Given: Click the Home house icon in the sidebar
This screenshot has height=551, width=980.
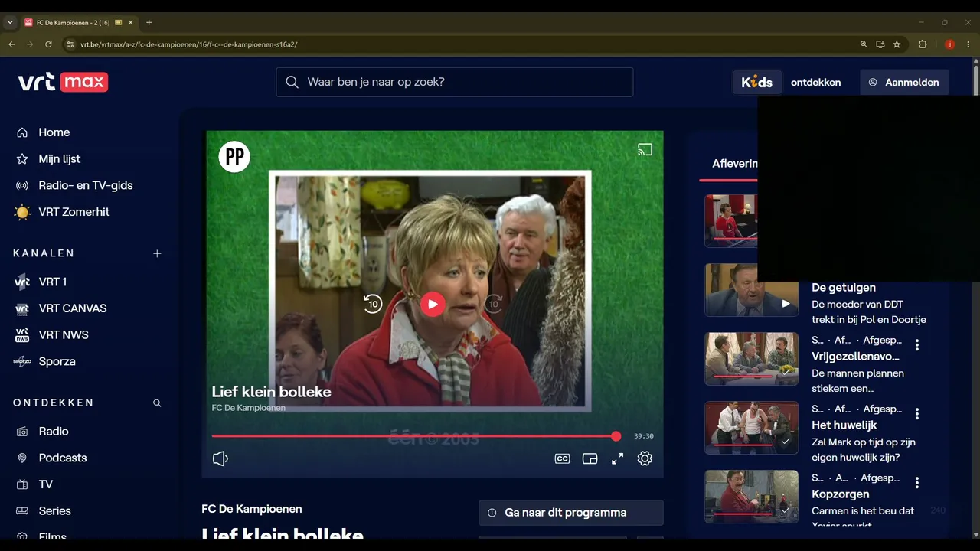Looking at the screenshot, I should (22, 132).
